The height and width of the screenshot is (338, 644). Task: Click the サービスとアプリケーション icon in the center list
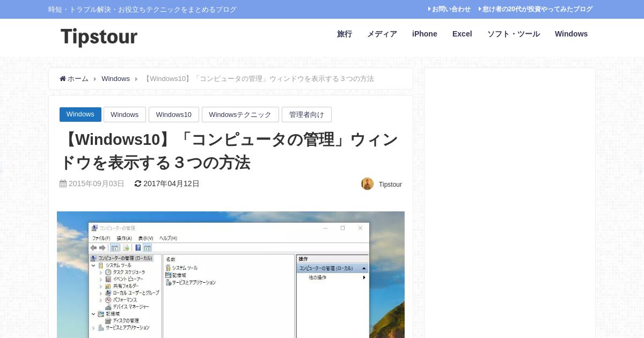click(168, 282)
